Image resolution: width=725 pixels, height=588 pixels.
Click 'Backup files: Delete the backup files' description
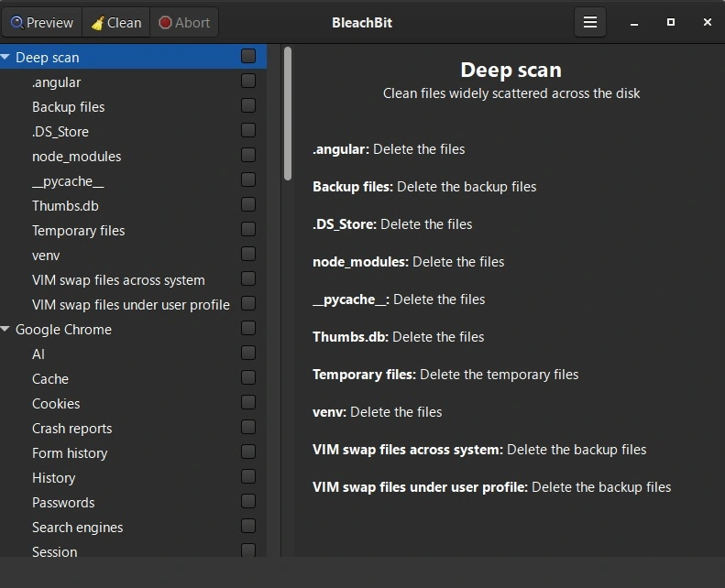coord(424,187)
